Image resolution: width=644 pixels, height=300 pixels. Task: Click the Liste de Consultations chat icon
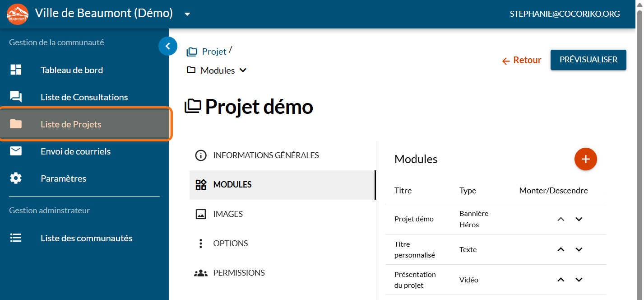point(16,97)
